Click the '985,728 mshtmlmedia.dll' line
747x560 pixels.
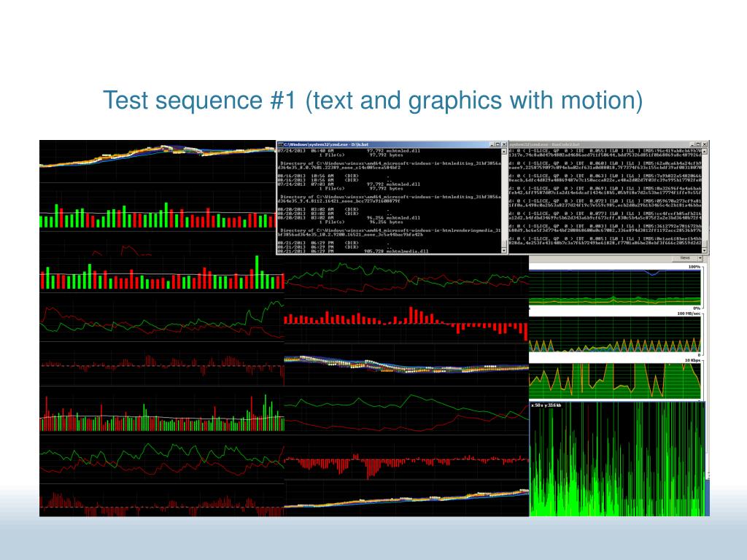[396, 251]
